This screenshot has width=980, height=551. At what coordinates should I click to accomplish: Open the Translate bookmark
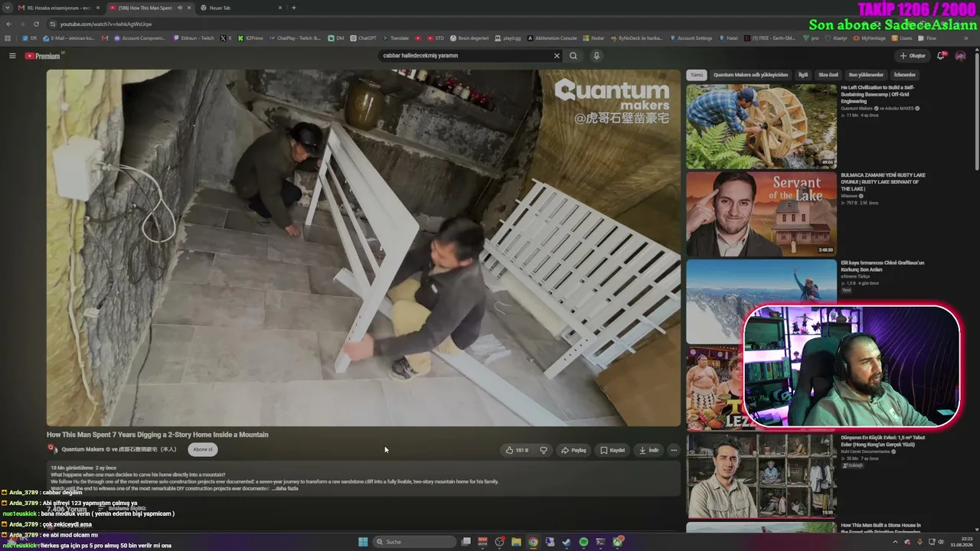tap(395, 37)
